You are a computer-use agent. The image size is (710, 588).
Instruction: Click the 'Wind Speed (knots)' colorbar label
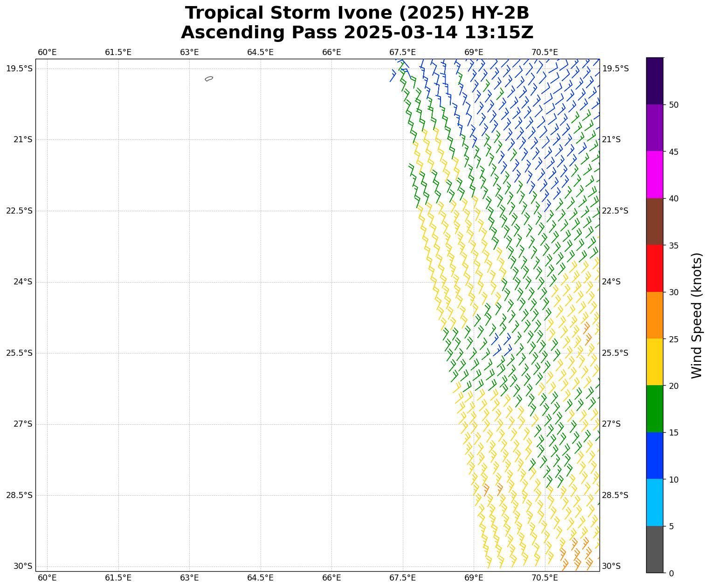point(696,316)
